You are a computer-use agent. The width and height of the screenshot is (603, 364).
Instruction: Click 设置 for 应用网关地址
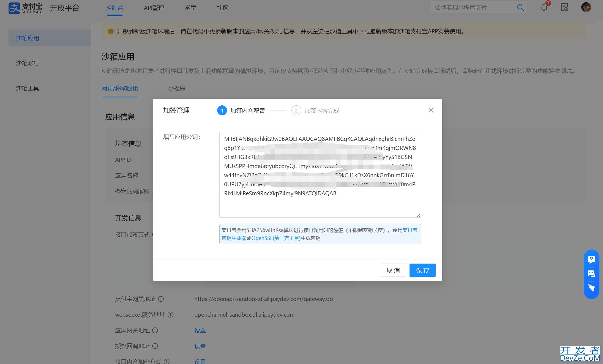200,330
